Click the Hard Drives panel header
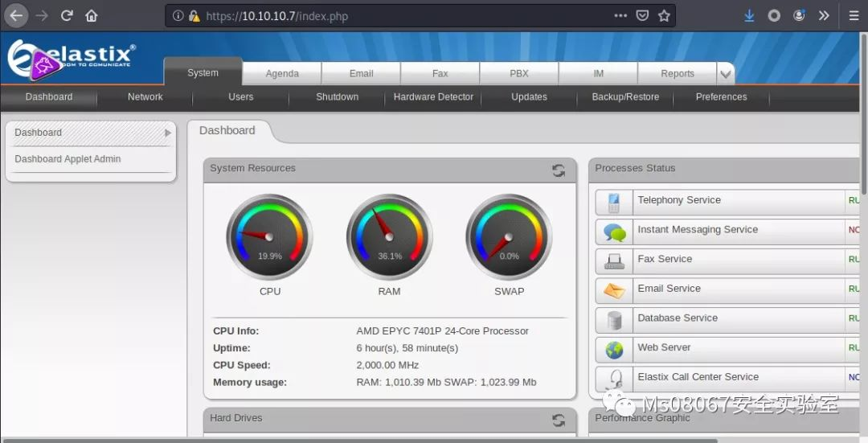 [390, 420]
